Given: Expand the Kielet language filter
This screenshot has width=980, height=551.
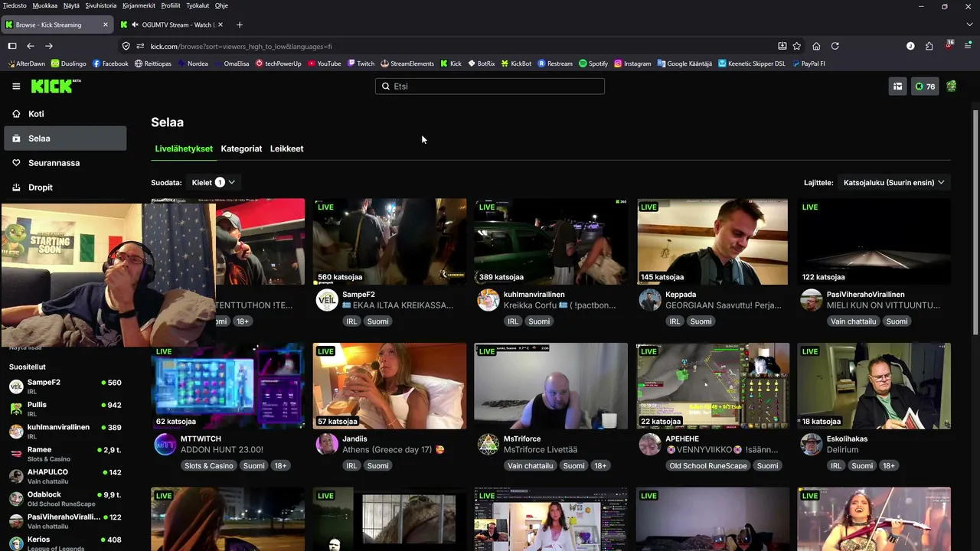Looking at the screenshot, I should pos(212,182).
